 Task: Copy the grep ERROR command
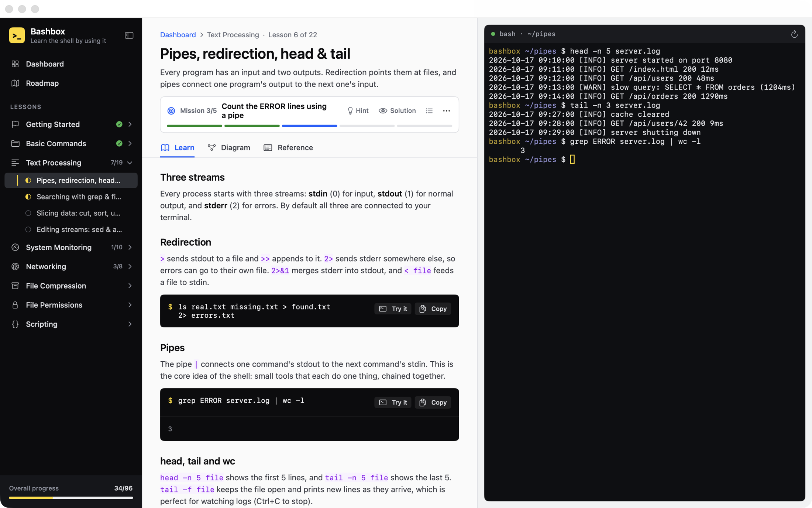point(433,402)
